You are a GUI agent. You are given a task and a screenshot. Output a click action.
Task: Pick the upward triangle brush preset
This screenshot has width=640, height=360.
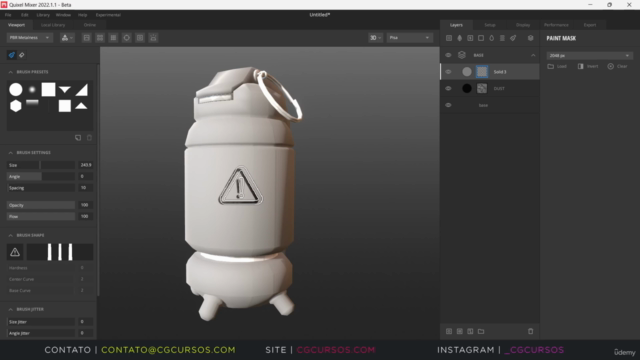tap(81, 106)
